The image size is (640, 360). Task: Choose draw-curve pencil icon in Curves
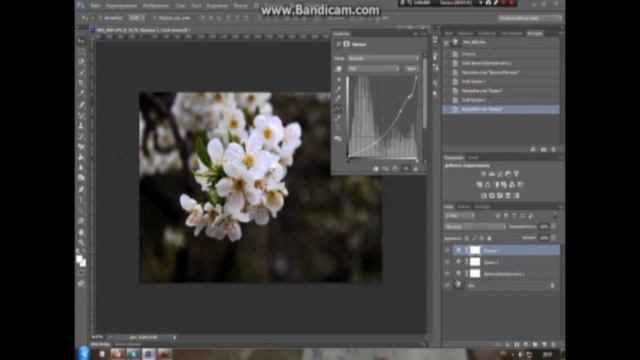pos(338,118)
